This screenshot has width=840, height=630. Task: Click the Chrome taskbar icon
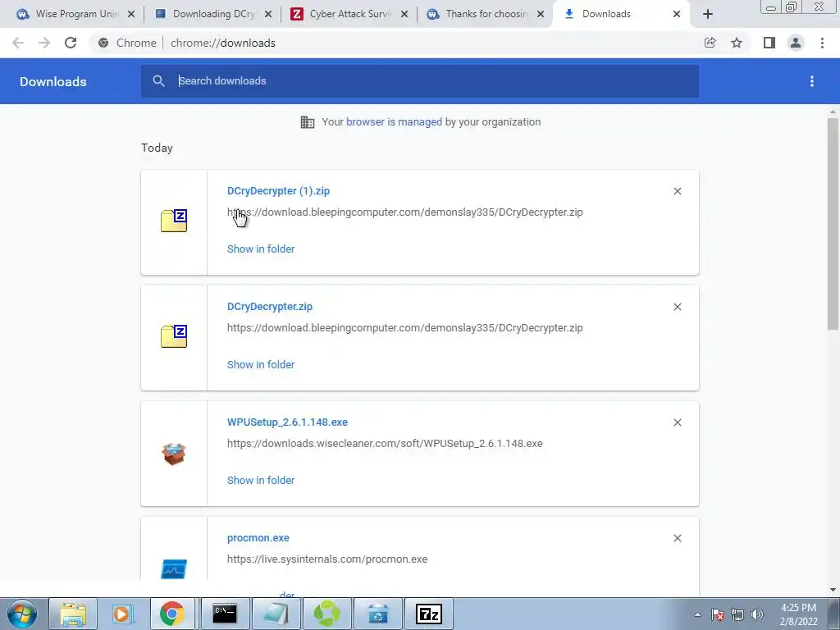point(172,614)
